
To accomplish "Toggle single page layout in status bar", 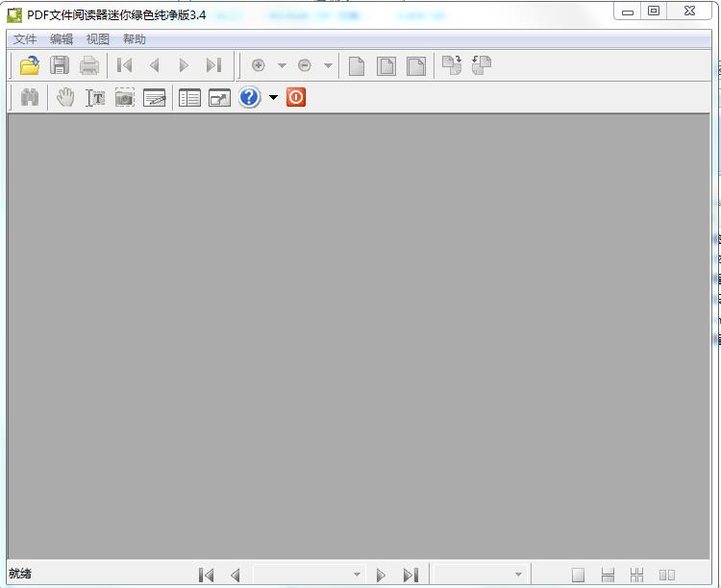I will (578, 575).
